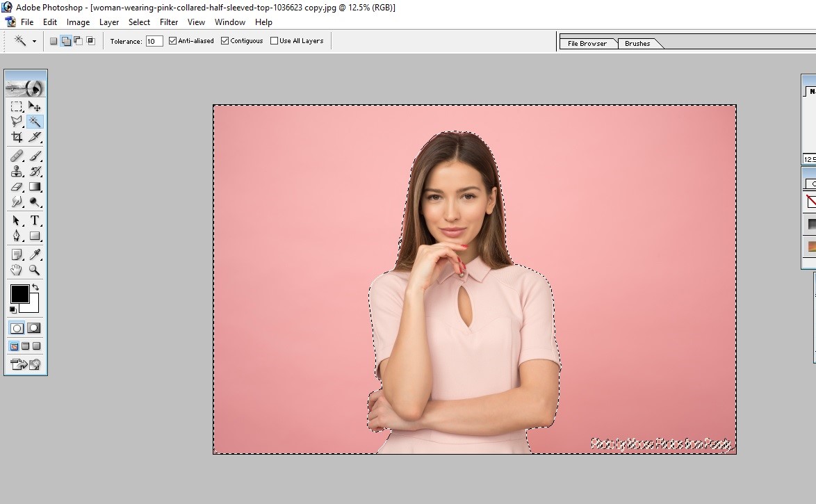This screenshot has width=816, height=504.
Task: Switch to the File Browser tab
Action: 587,43
